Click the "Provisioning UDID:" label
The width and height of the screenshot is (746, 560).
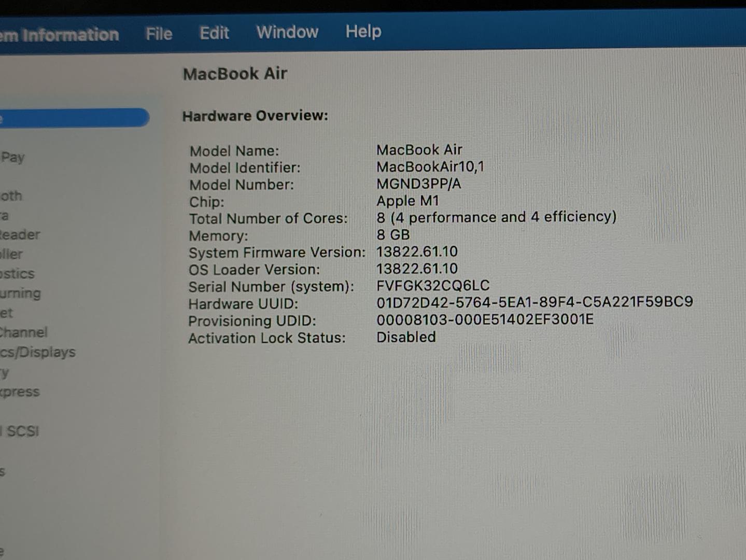click(252, 321)
